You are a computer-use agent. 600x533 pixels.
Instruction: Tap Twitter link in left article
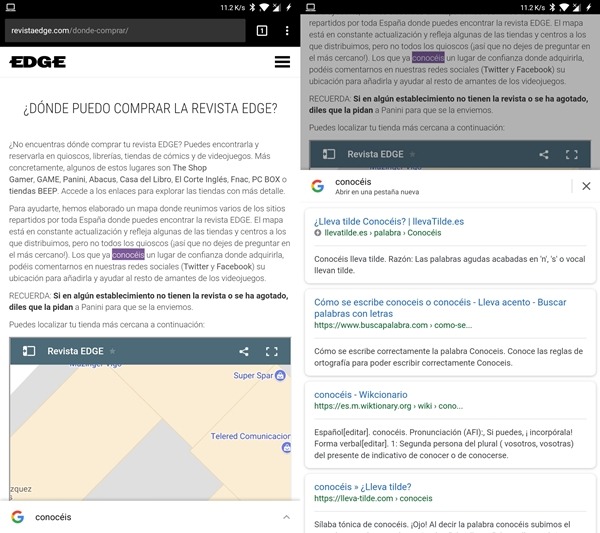196,266
